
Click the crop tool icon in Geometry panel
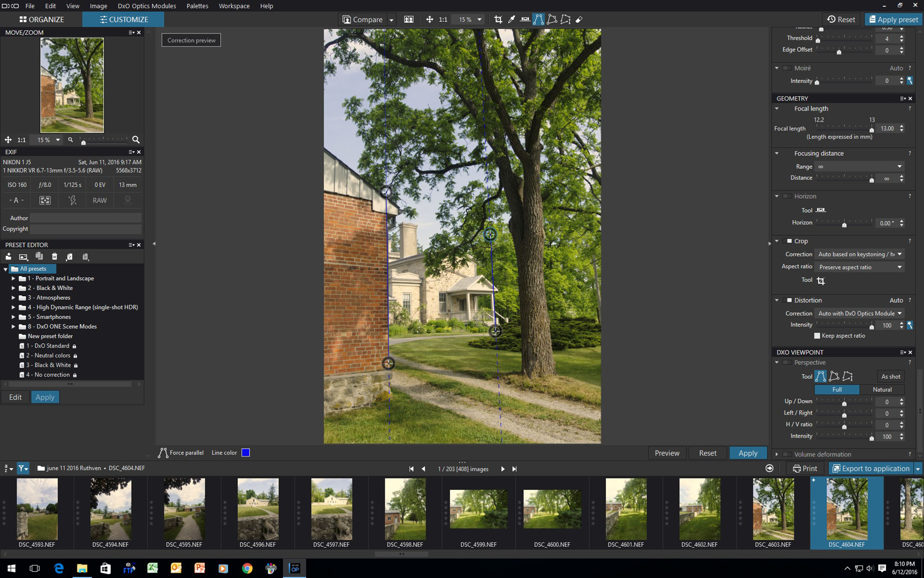point(821,281)
